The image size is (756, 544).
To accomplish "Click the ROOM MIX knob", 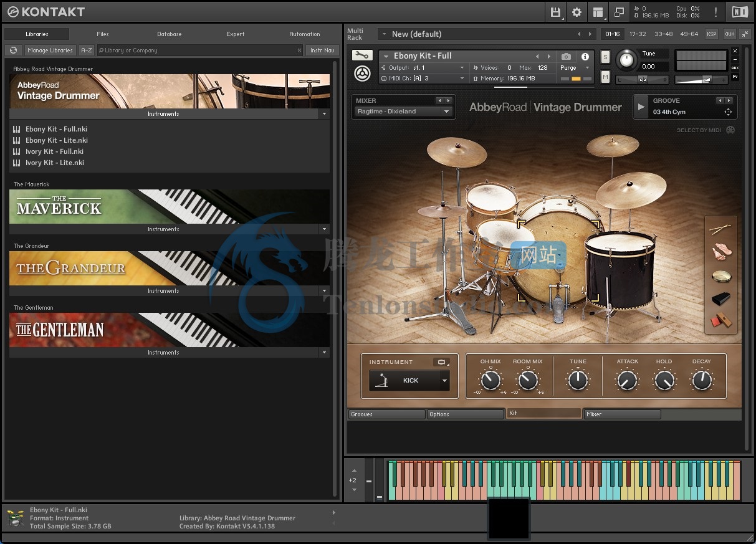I will click(x=528, y=380).
